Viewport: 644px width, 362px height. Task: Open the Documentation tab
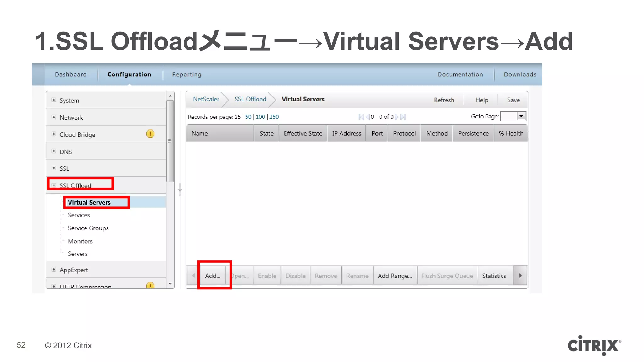(x=460, y=74)
